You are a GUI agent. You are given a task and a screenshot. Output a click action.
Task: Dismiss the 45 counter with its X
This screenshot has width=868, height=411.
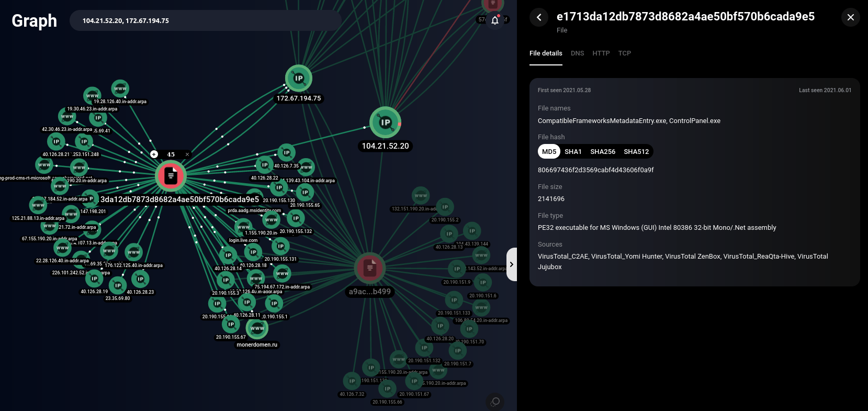pos(187,154)
